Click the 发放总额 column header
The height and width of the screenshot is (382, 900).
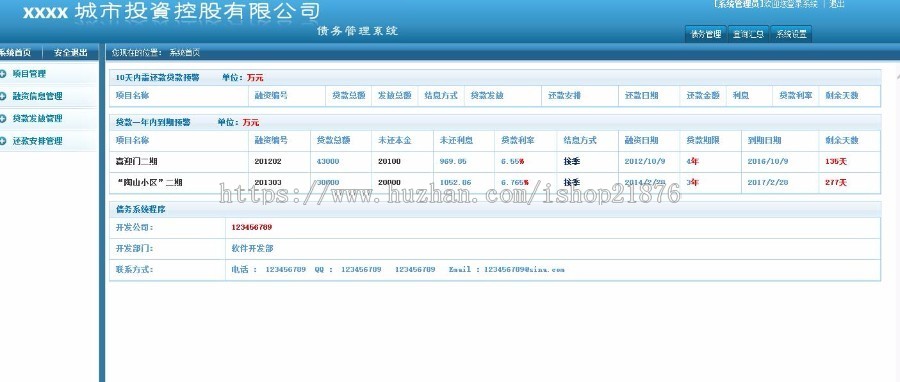395,96
